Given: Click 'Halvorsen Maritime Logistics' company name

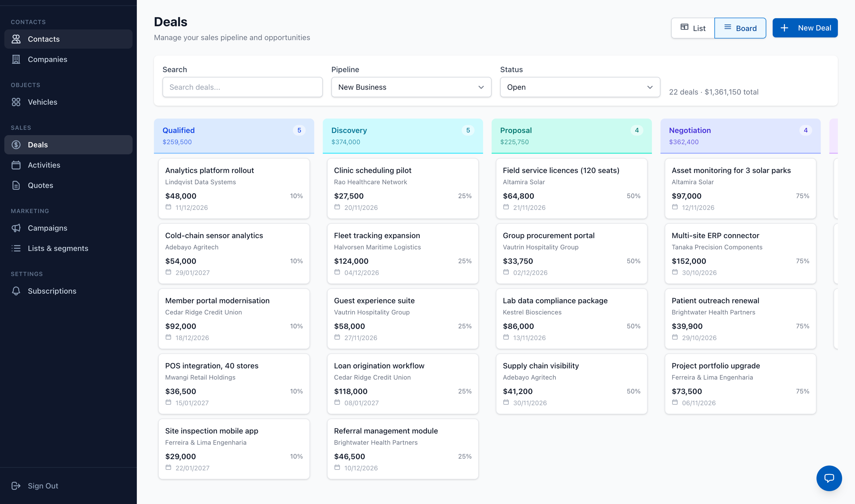Looking at the screenshot, I should point(377,247).
